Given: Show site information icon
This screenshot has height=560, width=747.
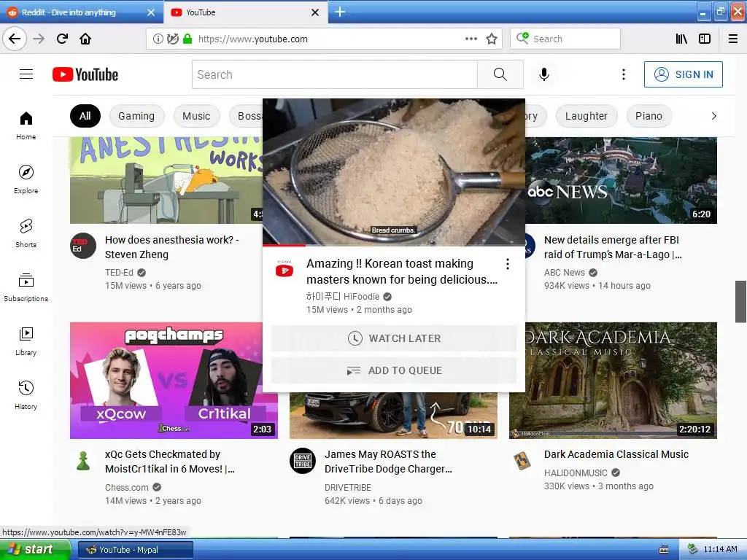Looking at the screenshot, I should pos(158,39).
